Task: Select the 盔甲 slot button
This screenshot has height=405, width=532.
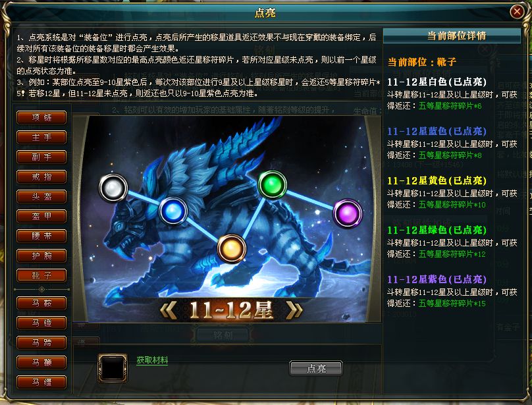Action: 41,216
